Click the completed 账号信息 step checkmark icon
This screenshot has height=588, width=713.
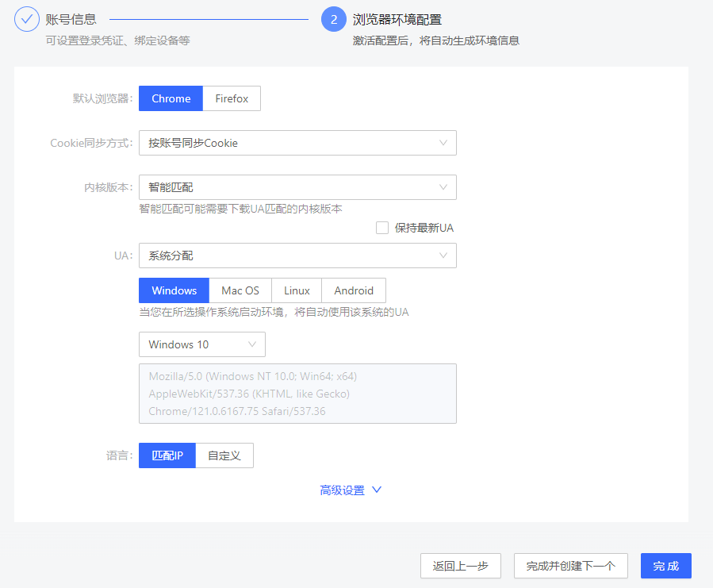click(27, 19)
